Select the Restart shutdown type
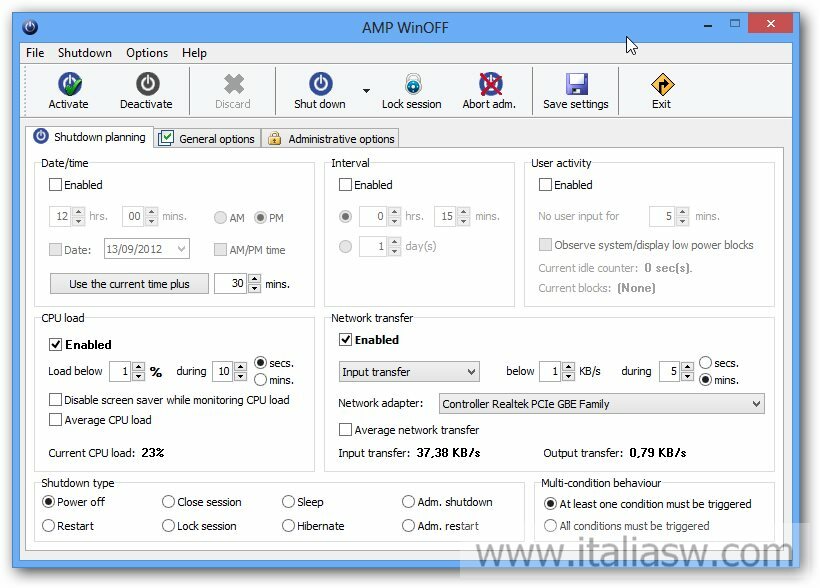820x588 pixels. click(48, 526)
